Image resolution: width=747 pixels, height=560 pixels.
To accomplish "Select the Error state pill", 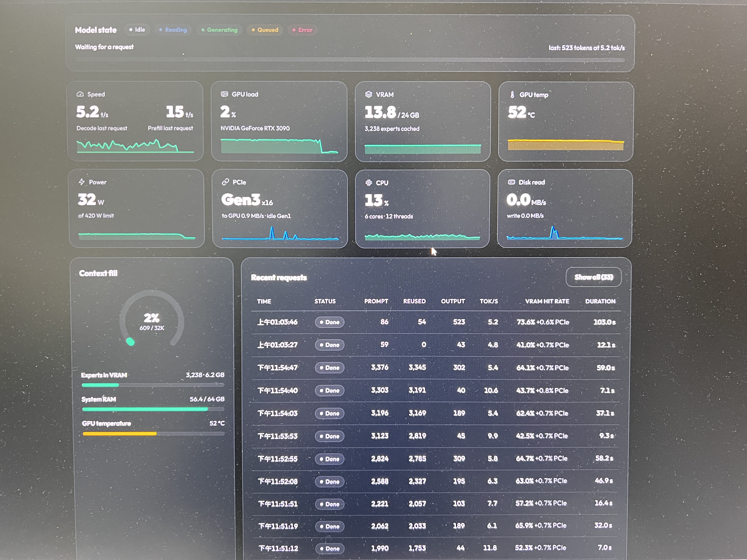I will click(302, 30).
